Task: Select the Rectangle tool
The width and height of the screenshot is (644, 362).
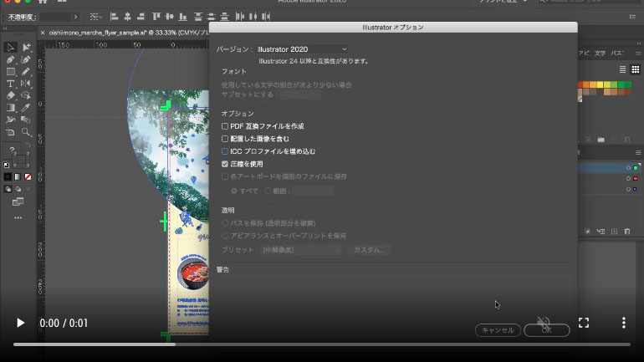Action: [10, 72]
